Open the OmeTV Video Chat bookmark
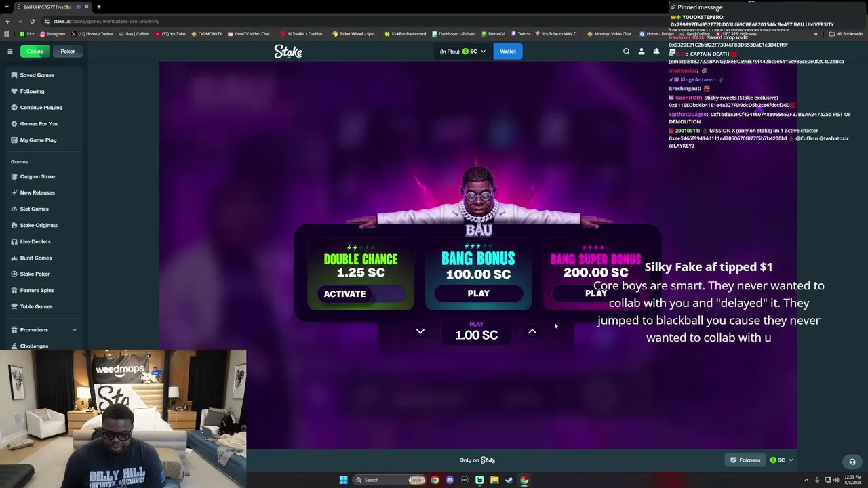 click(250, 34)
